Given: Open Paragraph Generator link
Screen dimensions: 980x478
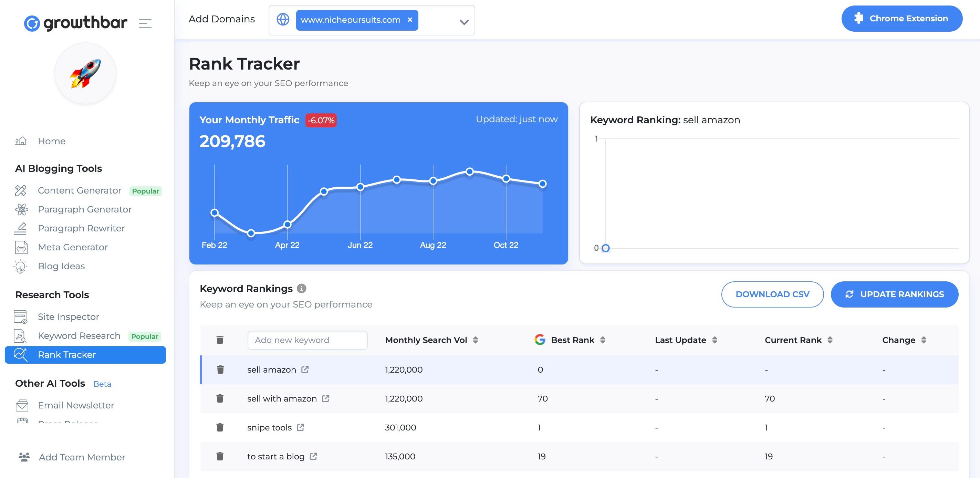Looking at the screenshot, I should 85,209.
